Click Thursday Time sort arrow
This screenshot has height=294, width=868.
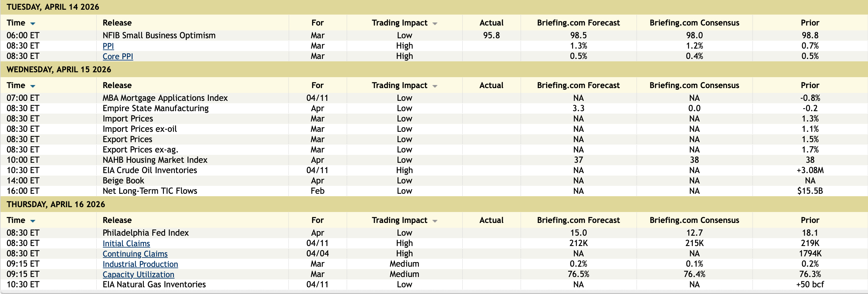coord(33,221)
